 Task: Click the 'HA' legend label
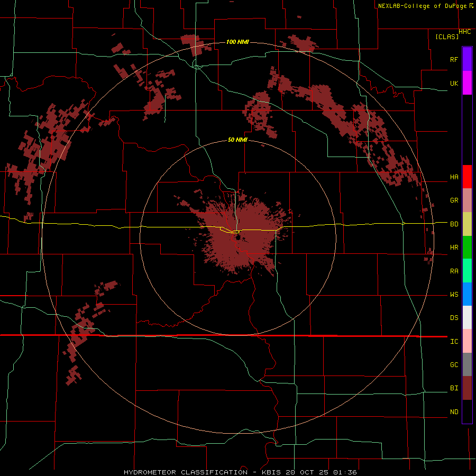pyautogui.click(x=454, y=177)
